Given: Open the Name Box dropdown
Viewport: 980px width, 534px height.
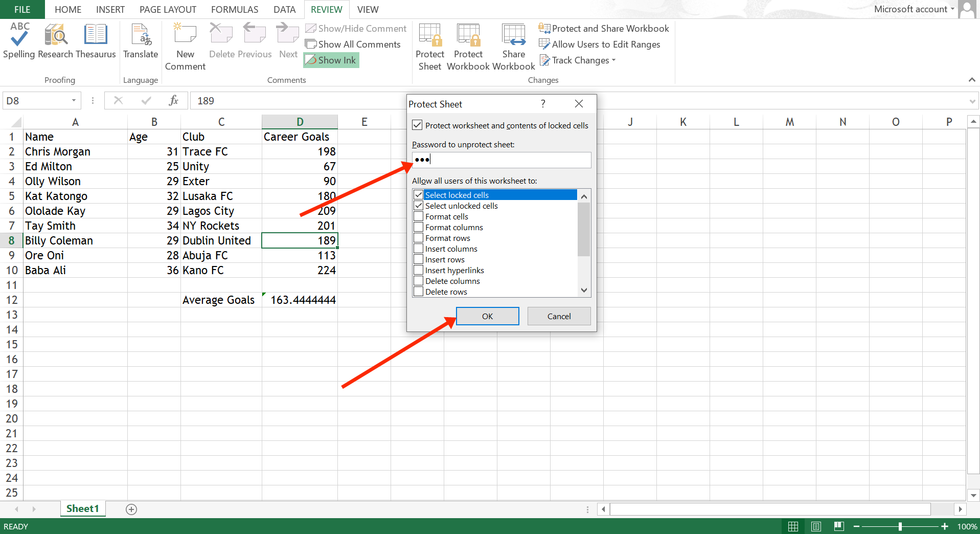Looking at the screenshot, I should 74,101.
